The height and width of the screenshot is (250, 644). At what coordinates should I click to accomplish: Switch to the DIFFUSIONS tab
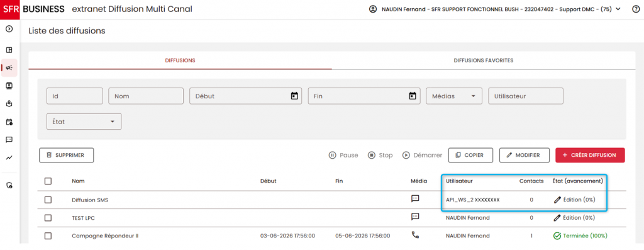pos(180,60)
